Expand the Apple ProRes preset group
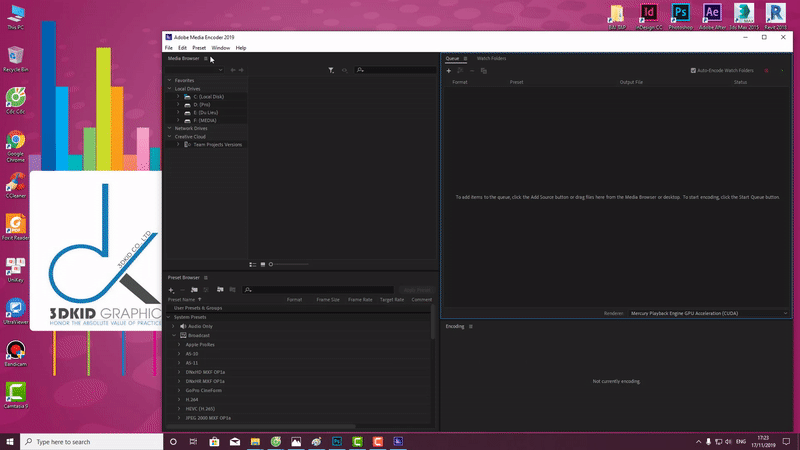Viewport: 800px width, 450px height. (179, 345)
